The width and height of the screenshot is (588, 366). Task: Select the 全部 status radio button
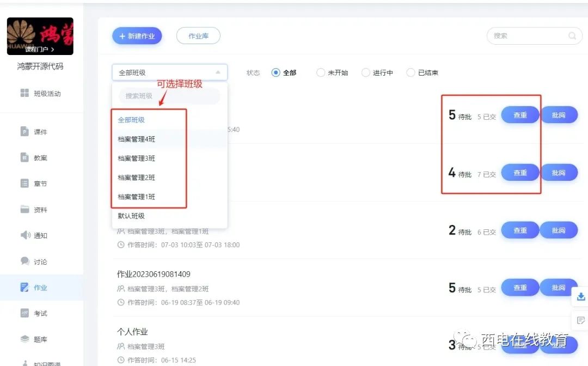[x=276, y=72]
